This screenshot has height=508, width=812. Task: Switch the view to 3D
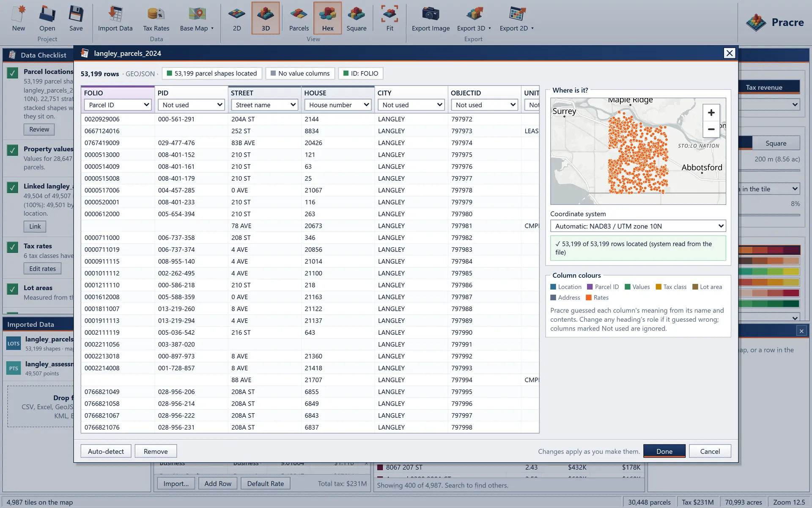pos(266,19)
